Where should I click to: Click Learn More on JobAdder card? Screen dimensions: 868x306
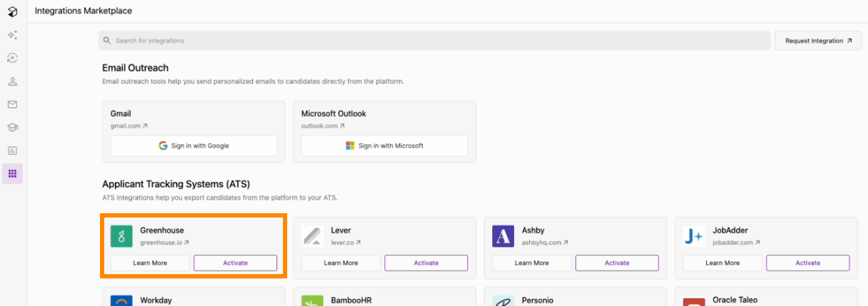click(723, 263)
